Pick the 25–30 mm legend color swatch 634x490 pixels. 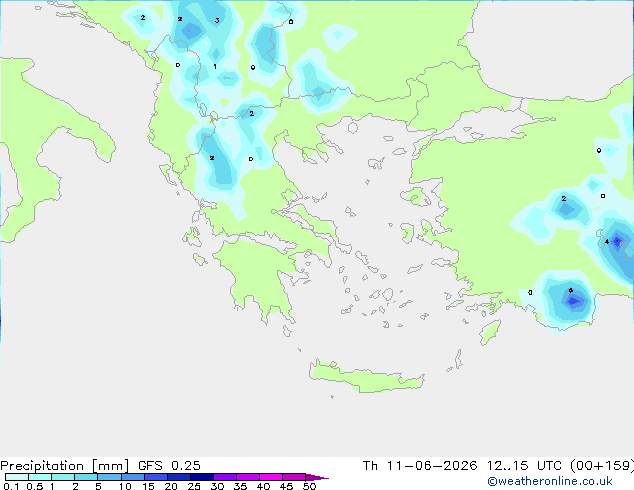(201, 477)
